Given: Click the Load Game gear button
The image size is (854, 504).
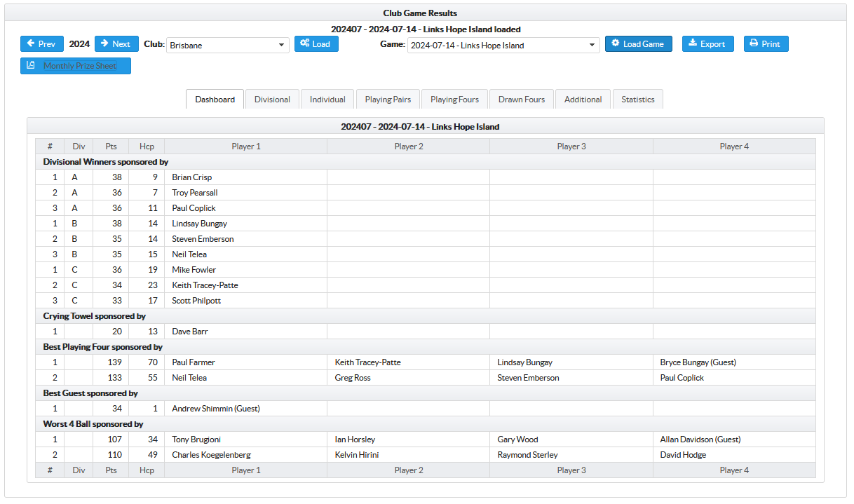Looking at the screenshot, I should [x=638, y=44].
